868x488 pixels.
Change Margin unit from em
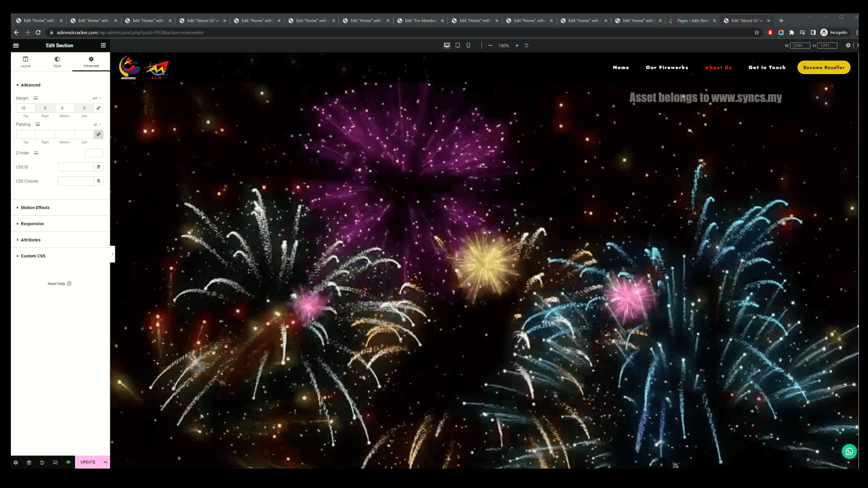pos(97,98)
